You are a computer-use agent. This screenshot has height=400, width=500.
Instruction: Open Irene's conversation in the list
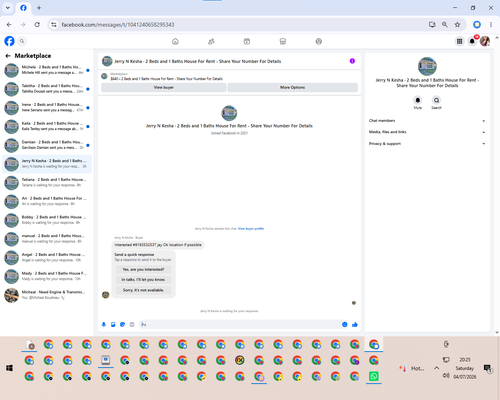[47, 107]
